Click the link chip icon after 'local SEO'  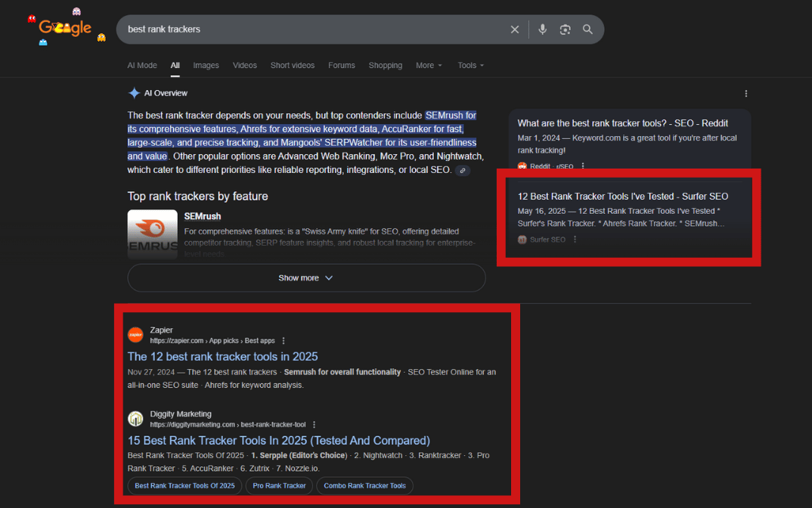pos(463,170)
